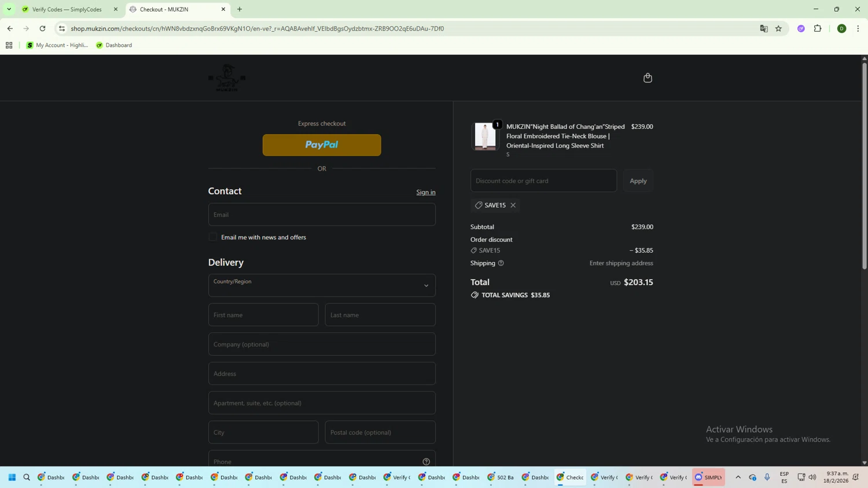Image resolution: width=868 pixels, height=488 pixels.
Task: Click the MUKZIN store logo
Action: (x=227, y=77)
